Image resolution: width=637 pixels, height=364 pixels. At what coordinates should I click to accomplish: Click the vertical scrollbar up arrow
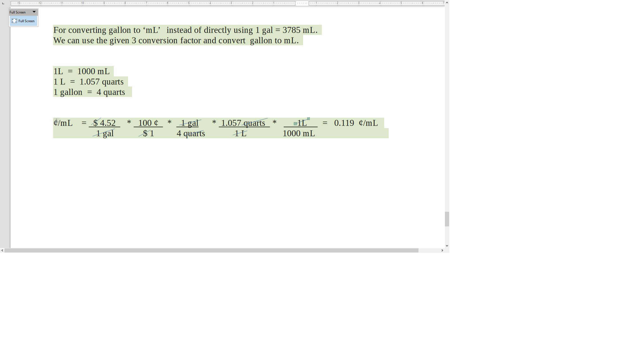[447, 3]
